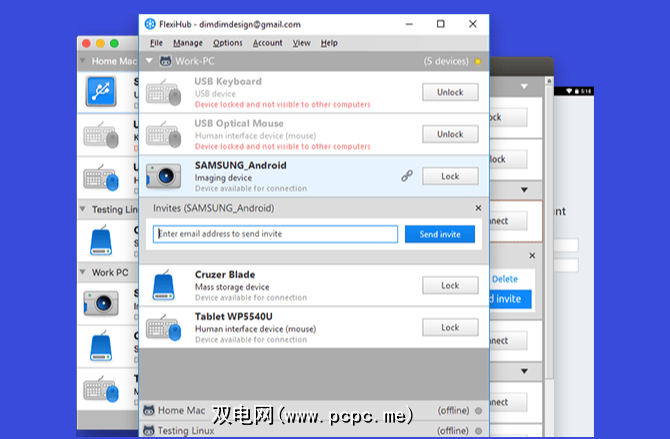Click blue-mouse keyboard icon under Home Mac
670x439 pixels.
pyautogui.click(x=101, y=177)
